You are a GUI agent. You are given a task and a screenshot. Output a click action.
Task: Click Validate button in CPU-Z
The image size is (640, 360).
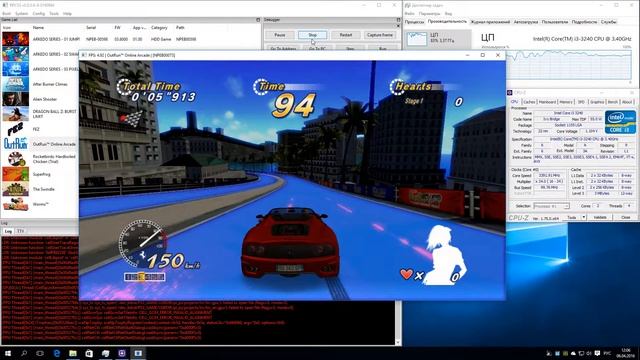click(600, 218)
